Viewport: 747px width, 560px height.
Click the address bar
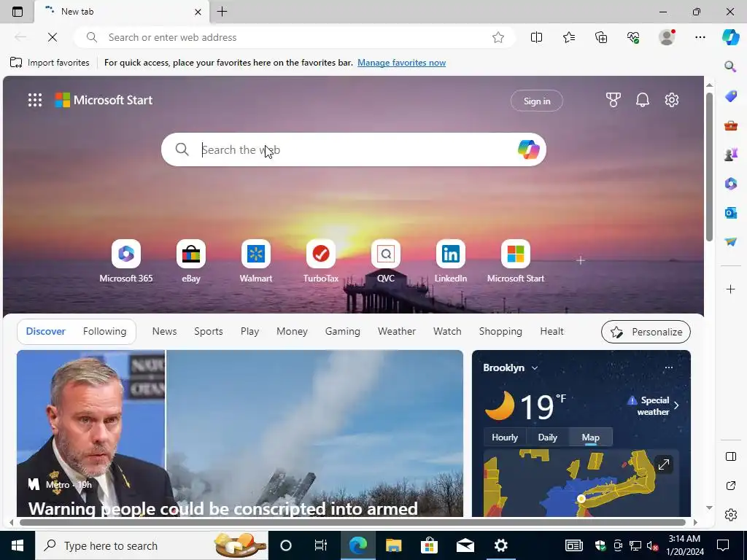295,37
